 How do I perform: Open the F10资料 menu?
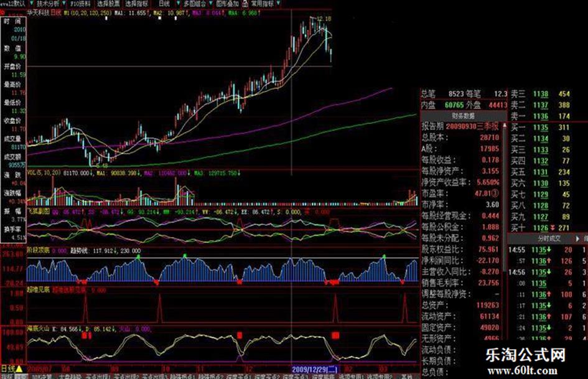(80, 3)
